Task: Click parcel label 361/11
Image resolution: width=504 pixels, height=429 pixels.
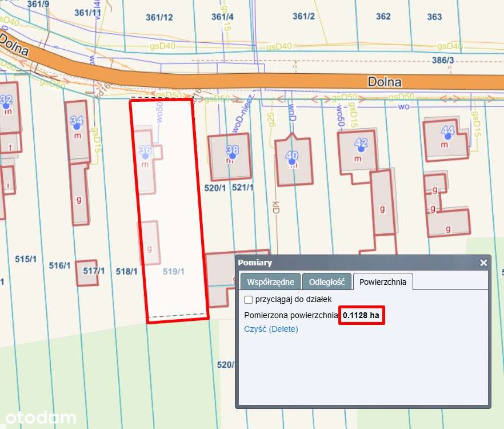Action: point(88,13)
